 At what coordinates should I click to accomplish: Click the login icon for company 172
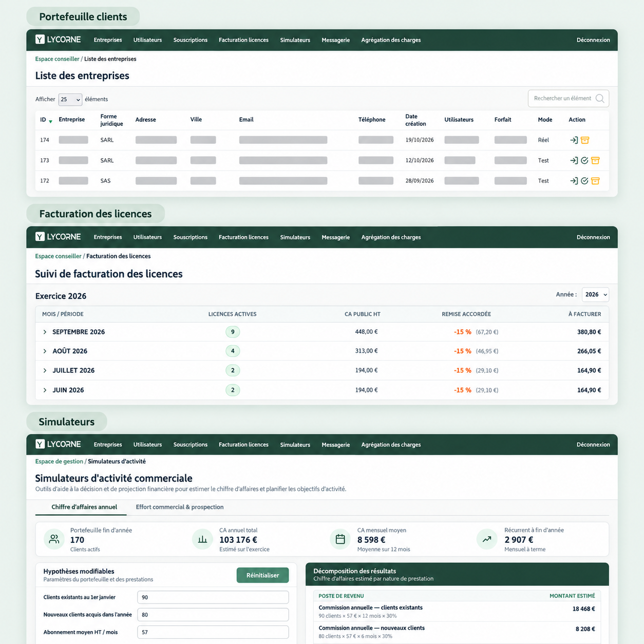(574, 181)
